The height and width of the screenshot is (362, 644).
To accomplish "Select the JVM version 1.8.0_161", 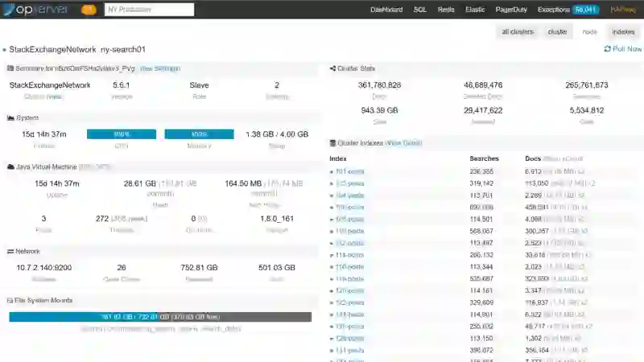I will pos(277,218).
